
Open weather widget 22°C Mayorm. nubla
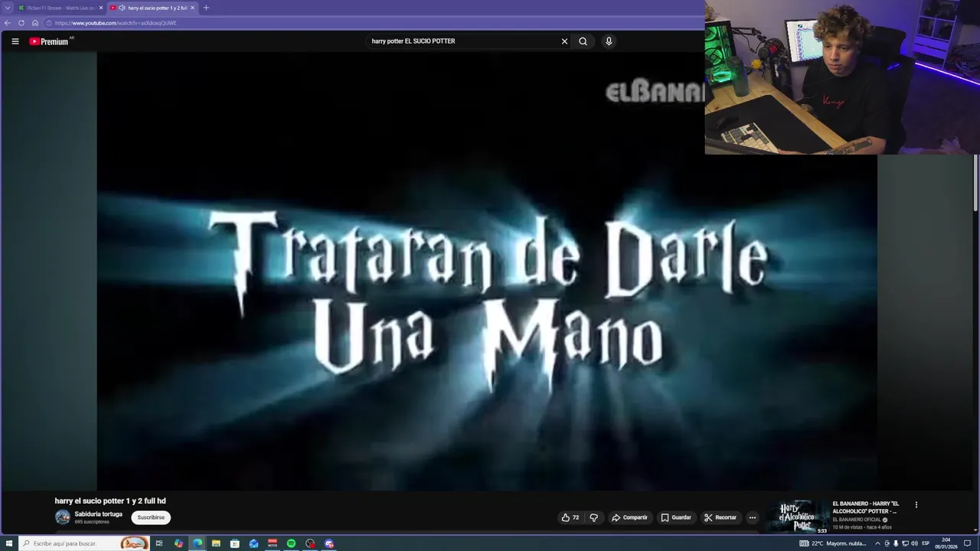tap(833, 543)
